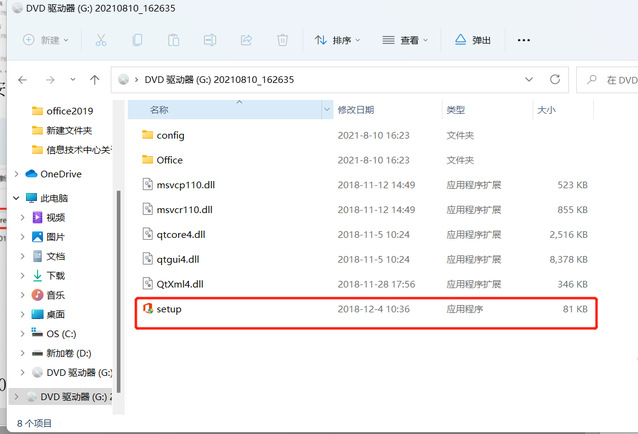Click the search box field

(613, 79)
